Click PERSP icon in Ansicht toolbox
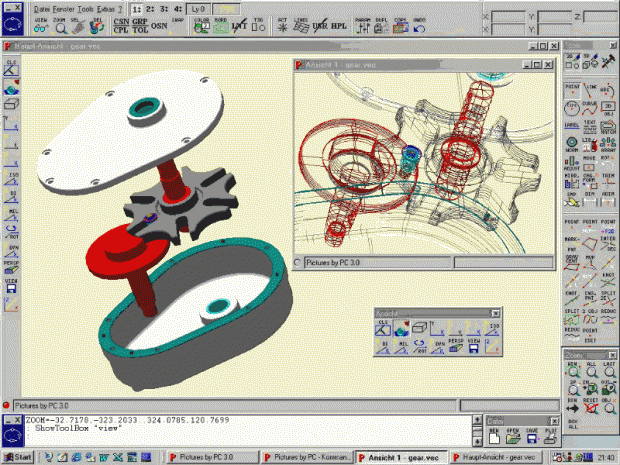 [x=456, y=346]
